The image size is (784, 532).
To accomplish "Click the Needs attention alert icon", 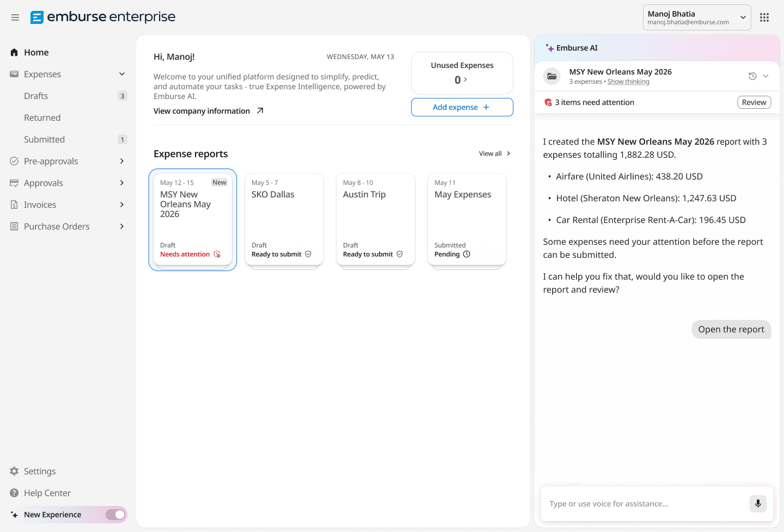I will pos(217,254).
